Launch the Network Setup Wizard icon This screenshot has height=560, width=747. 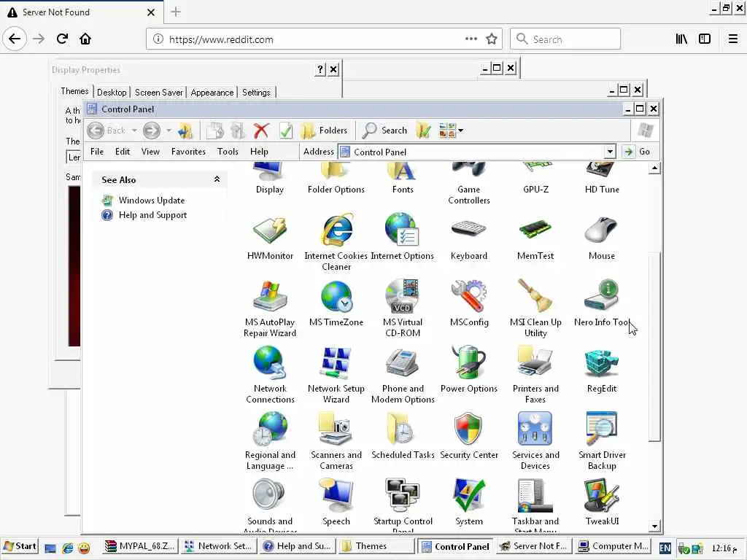coord(336,375)
